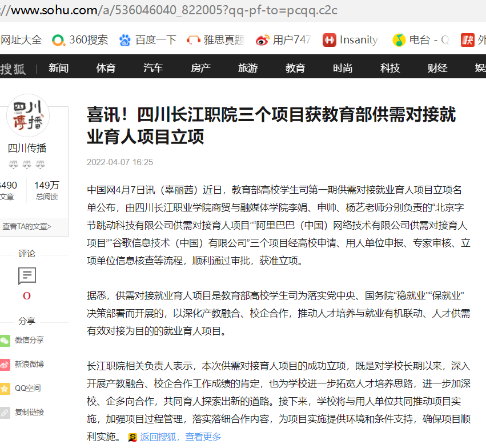Screen dimensions: 486x448
Task: Click the article headline 喜讯！四川长江职院
Action: point(271,126)
